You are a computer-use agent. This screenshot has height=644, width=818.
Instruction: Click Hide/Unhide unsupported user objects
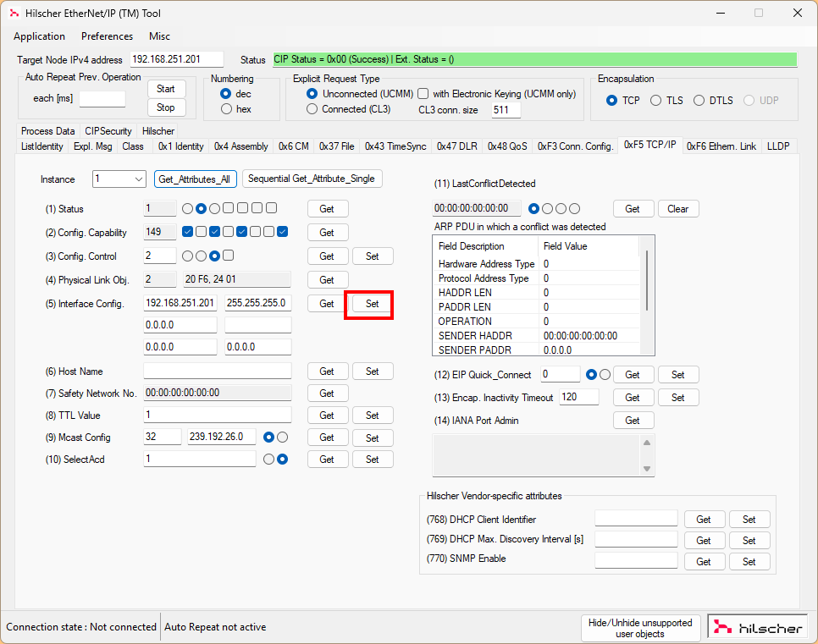(640, 628)
